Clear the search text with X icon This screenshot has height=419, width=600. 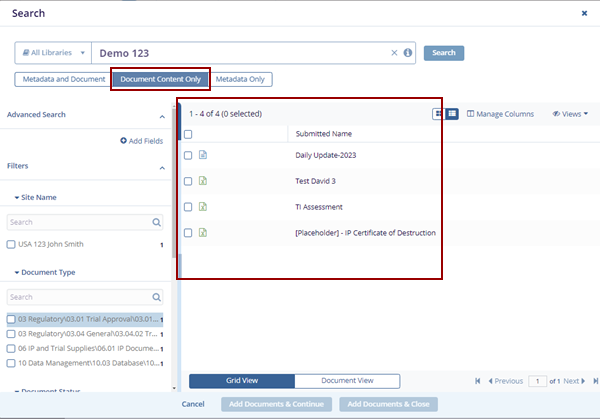[x=394, y=53]
